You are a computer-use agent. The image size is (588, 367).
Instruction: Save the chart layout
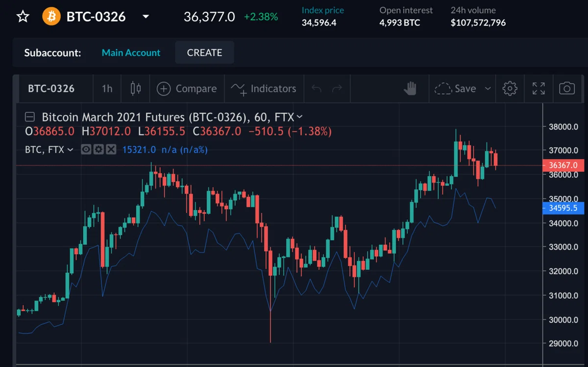click(x=456, y=89)
